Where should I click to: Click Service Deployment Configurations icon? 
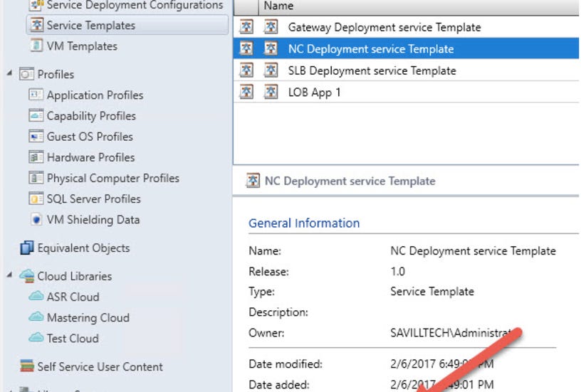[x=37, y=5]
